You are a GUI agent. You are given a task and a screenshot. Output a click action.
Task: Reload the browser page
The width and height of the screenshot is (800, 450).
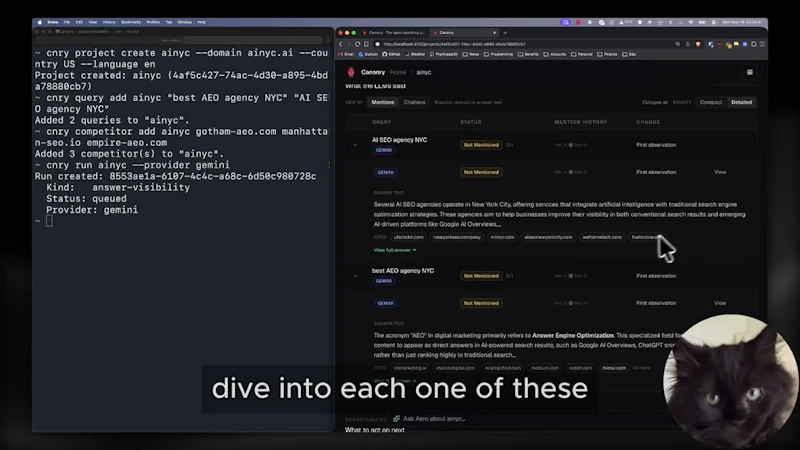pyautogui.click(x=358, y=44)
